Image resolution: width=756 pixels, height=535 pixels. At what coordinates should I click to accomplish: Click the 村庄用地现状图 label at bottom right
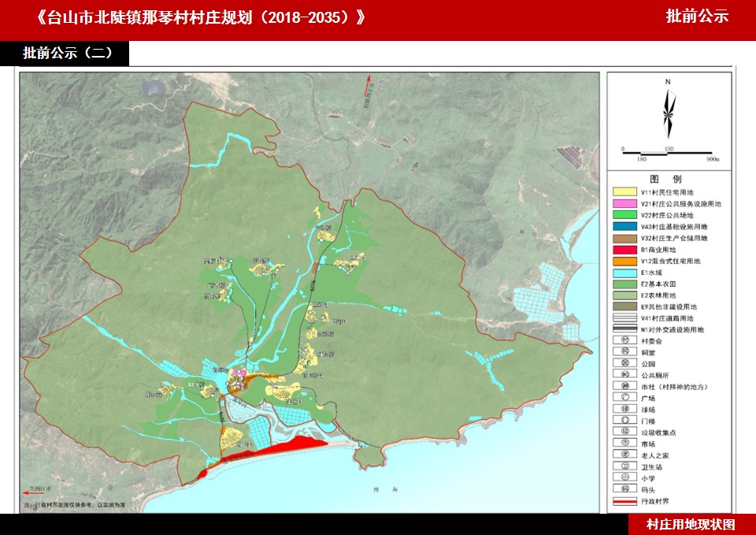(x=691, y=524)
